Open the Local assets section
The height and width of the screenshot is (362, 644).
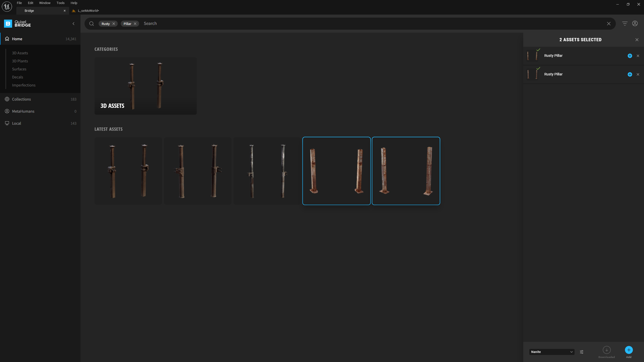click(17, 123)
